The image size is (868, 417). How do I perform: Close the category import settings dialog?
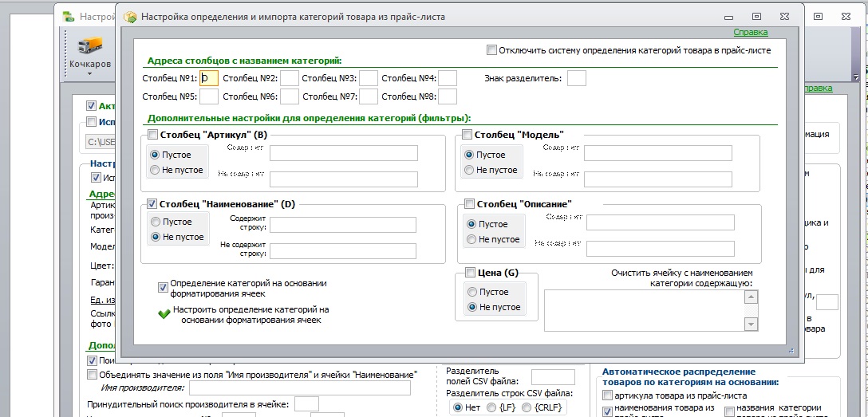tap(784, 17)
